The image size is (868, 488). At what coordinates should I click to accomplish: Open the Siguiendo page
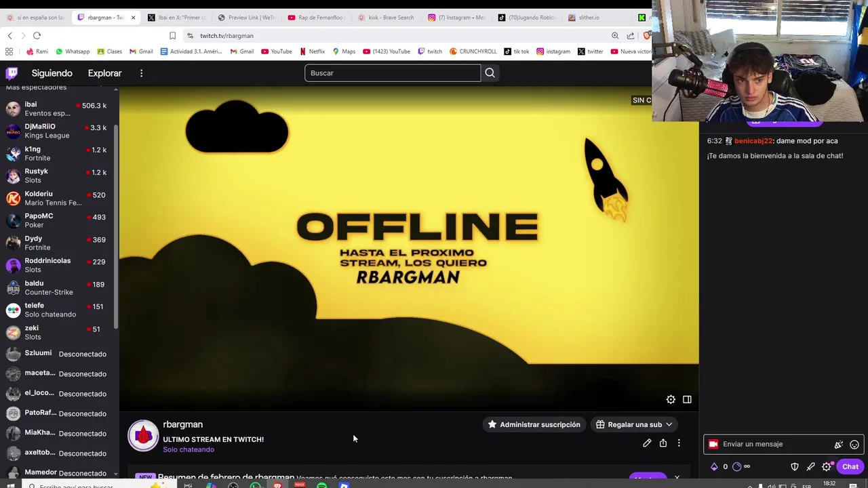click(52, 73)
